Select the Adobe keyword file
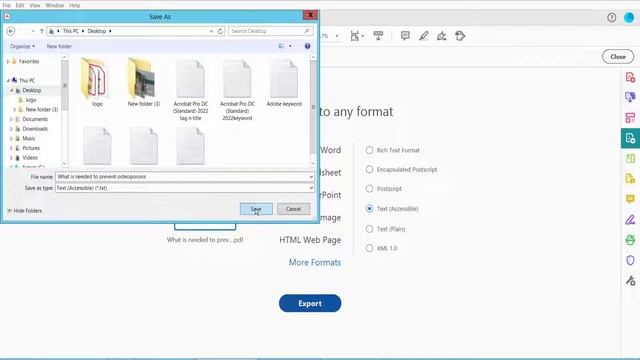The width and height of the screenshot is (640, 360). (284, 82)
